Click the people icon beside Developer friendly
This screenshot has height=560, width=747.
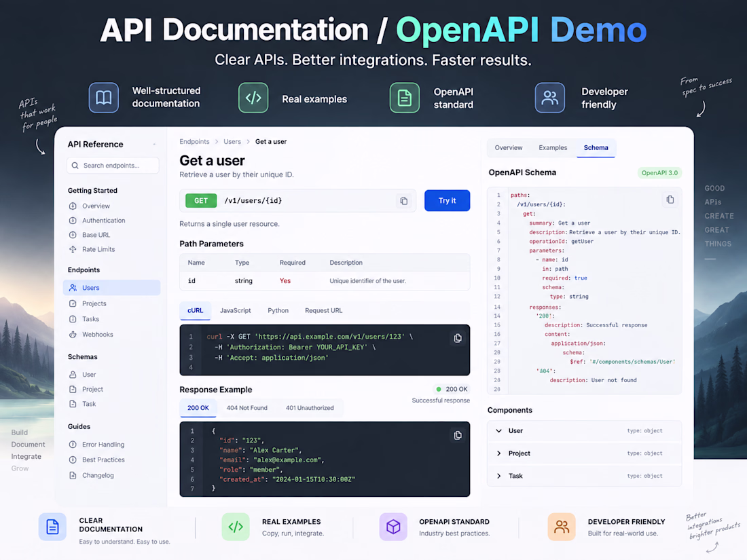coord(549,98)
